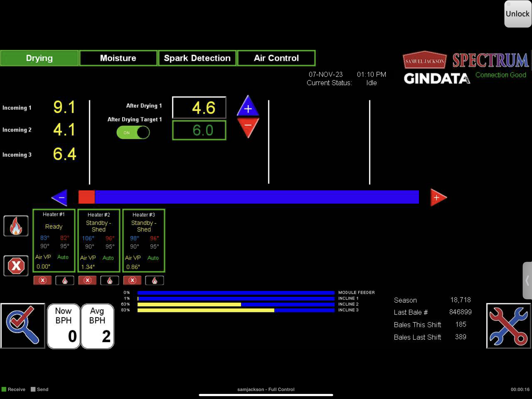
Task: Click Heater #3 small flame button
Action: click(154, 280)
